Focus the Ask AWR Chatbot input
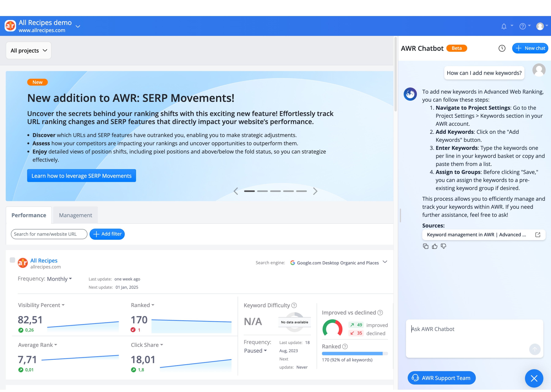This screenshot has height=392, width=551. [x=474, y=339]
